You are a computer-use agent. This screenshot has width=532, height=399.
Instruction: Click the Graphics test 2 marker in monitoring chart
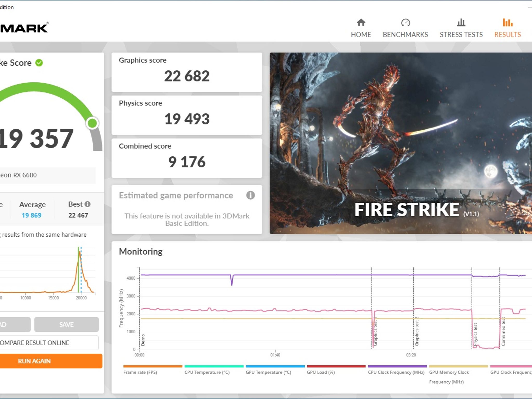417,331
